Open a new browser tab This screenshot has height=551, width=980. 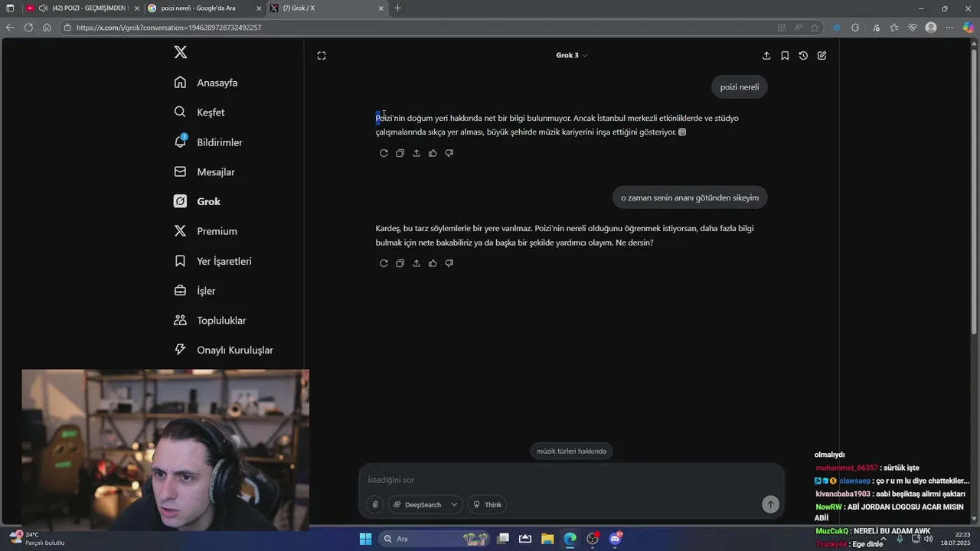(397, 8)
